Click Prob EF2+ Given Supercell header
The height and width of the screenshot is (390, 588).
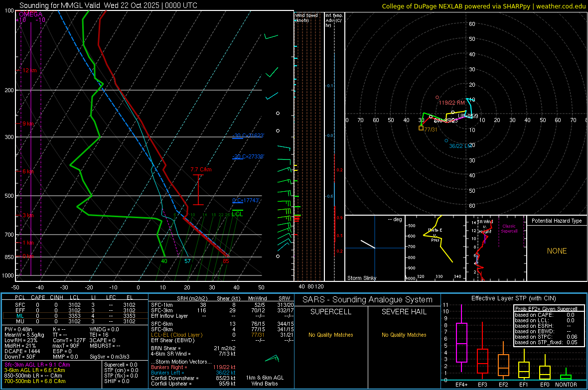546,309
